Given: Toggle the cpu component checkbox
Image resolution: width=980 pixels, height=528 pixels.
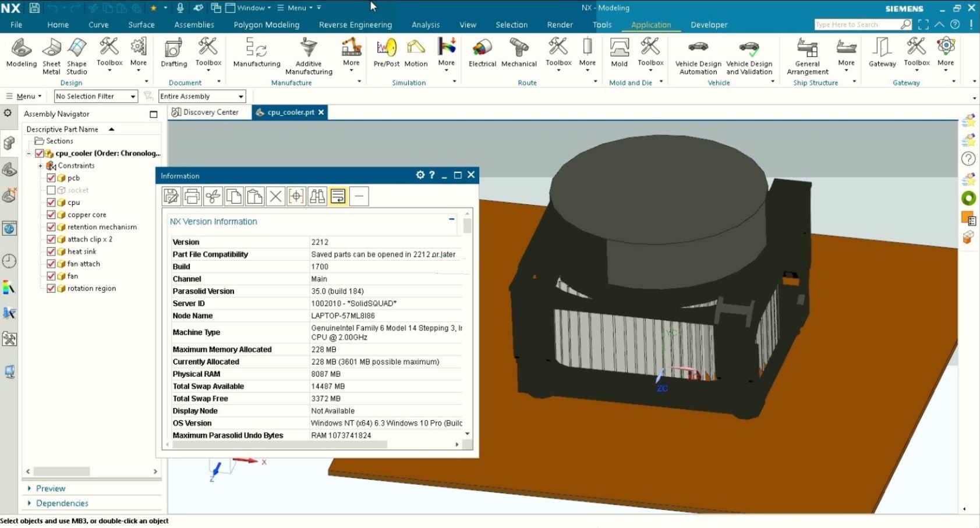Looking at the screenshot, I should click(x=51, y=203).
